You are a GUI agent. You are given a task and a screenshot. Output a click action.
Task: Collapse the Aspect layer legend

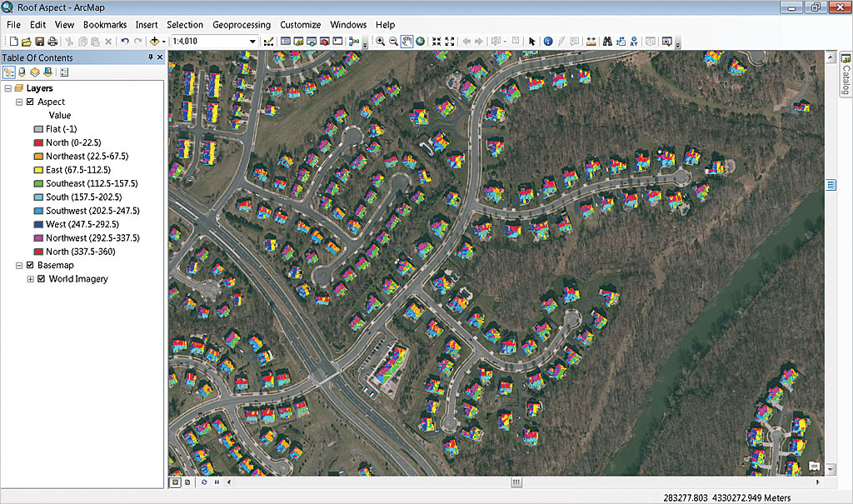19,102
